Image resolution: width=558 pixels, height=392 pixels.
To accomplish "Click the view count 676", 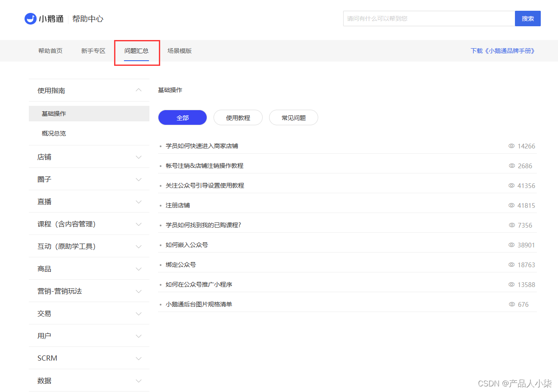I will point(523,304).
